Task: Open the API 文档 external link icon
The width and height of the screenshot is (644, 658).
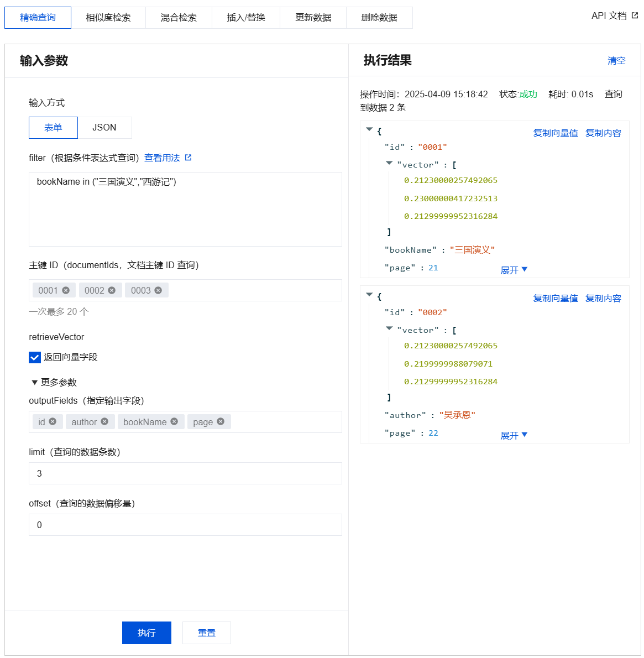Action: [635, 15]
